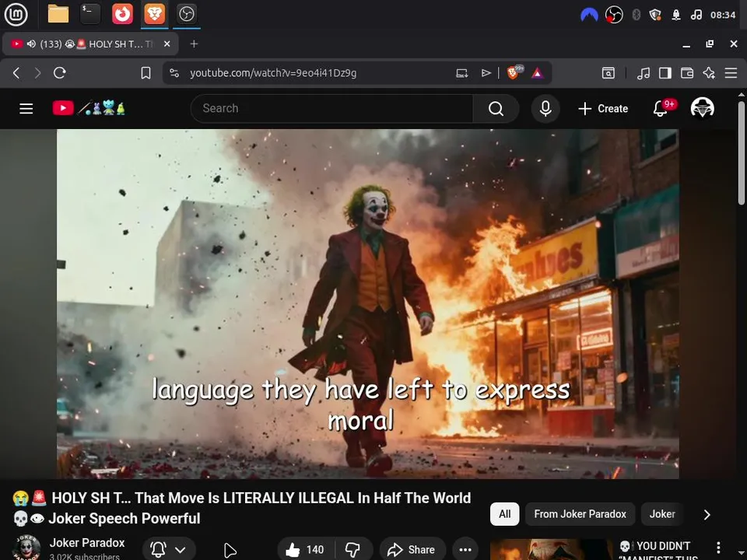Open the NordVPN tray icon
The width and height of the screenshot is (747, 560).
click(589, 16)
